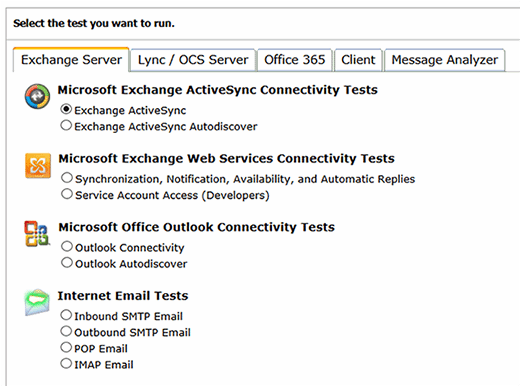Select the Outlook Autodiscover radio button

[x=67, y=262]
